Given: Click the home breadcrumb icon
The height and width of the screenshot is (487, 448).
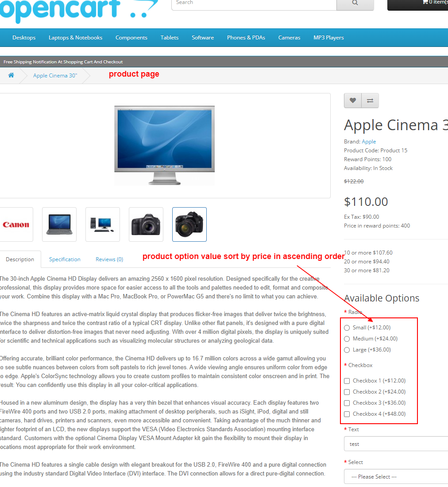Looking at the screenshot, I should click(11, 75).
